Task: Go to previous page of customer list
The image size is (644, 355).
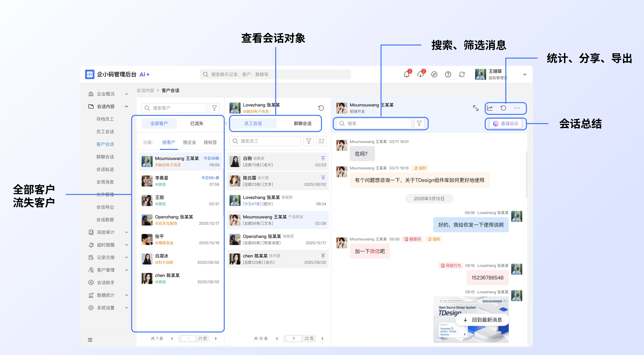Action: 172,339
